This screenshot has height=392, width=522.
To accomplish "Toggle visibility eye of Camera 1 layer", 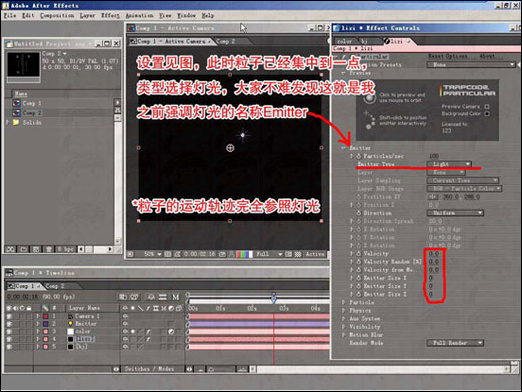I will click(x=9, y=316).
